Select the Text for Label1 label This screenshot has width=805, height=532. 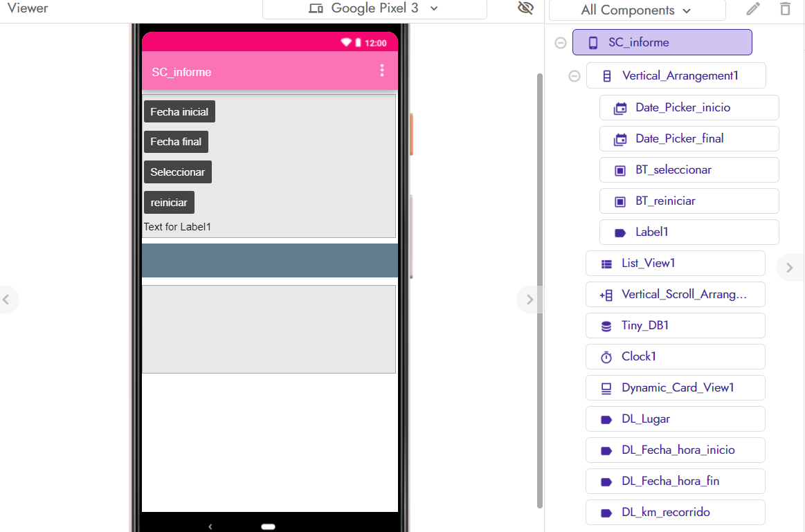[177, 227]
